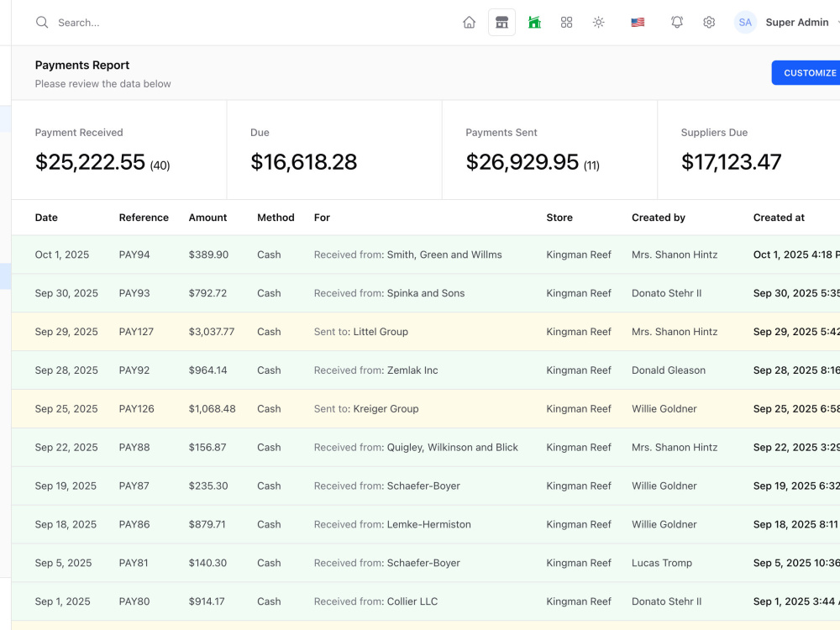Click the search magnifier icon

pyautogui.click(x=42, y=23)
